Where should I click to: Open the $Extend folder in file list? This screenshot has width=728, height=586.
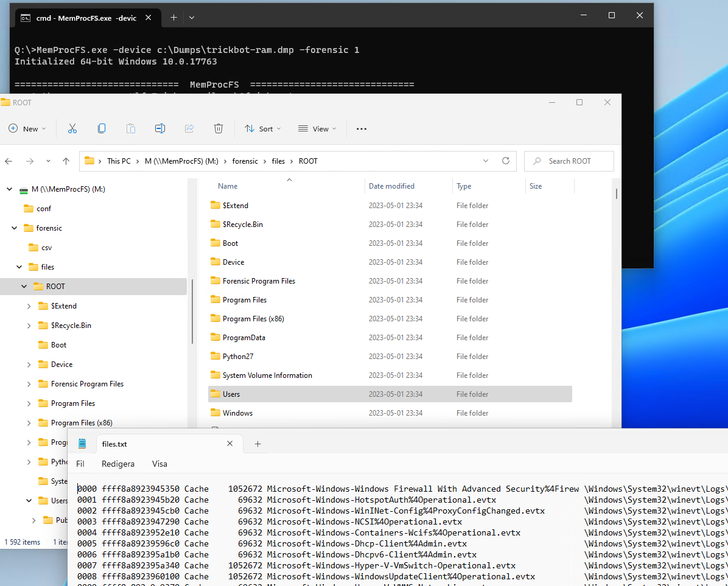pyautogui.click(x=390, y=205)
